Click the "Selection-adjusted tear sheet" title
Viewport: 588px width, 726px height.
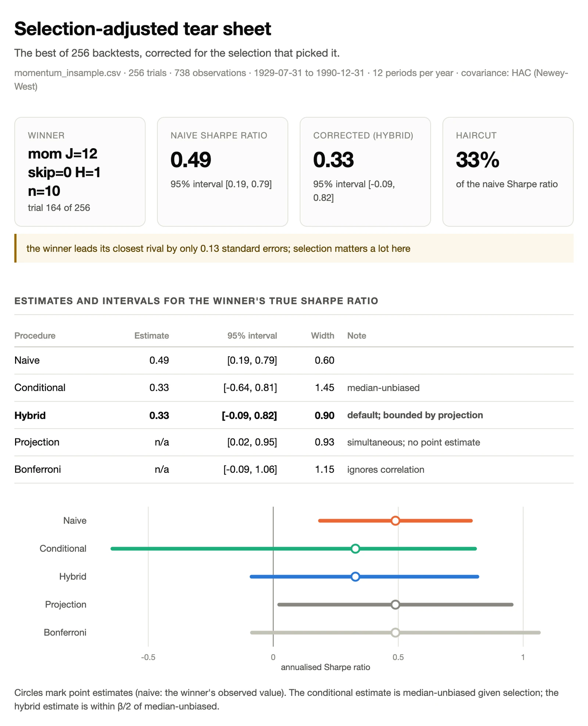coord(143,29)
